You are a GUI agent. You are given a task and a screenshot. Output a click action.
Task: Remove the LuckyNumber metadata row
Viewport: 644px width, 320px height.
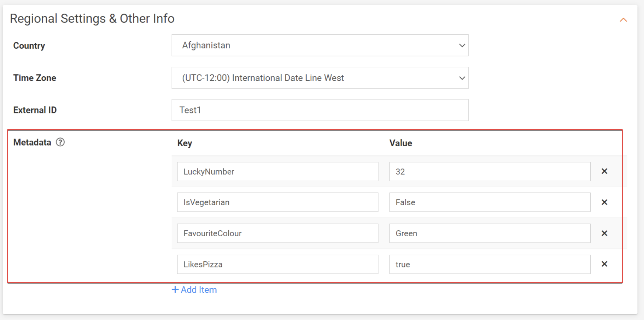coord(604,171)
